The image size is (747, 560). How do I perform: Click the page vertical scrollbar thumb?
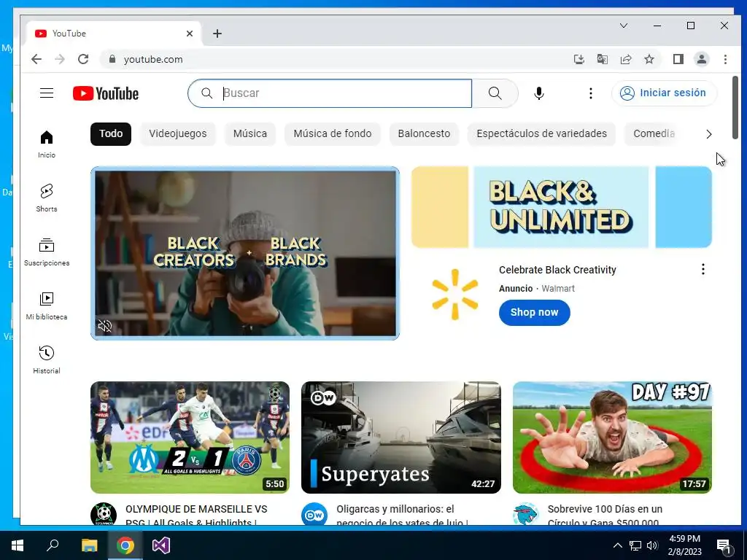point(735,108)
